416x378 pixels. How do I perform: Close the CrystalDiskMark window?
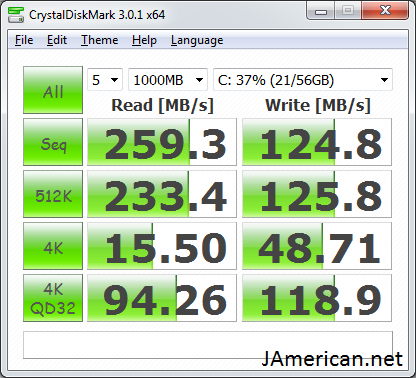[x=385, y=11]
